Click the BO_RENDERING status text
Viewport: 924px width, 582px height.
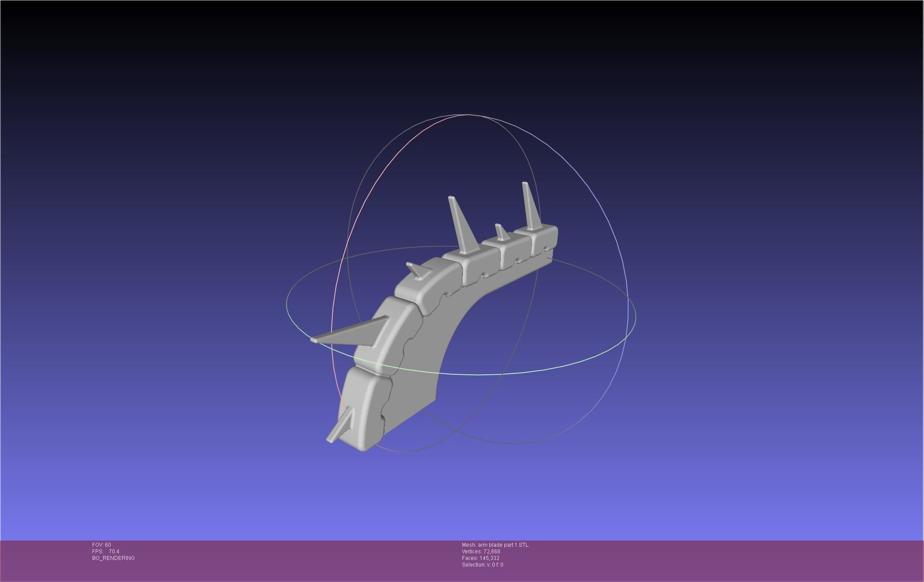[x=113, y=558]
